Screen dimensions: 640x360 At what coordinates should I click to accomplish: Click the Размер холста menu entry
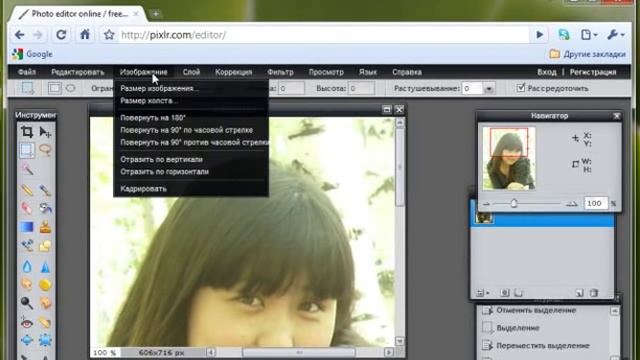point(149,100)
